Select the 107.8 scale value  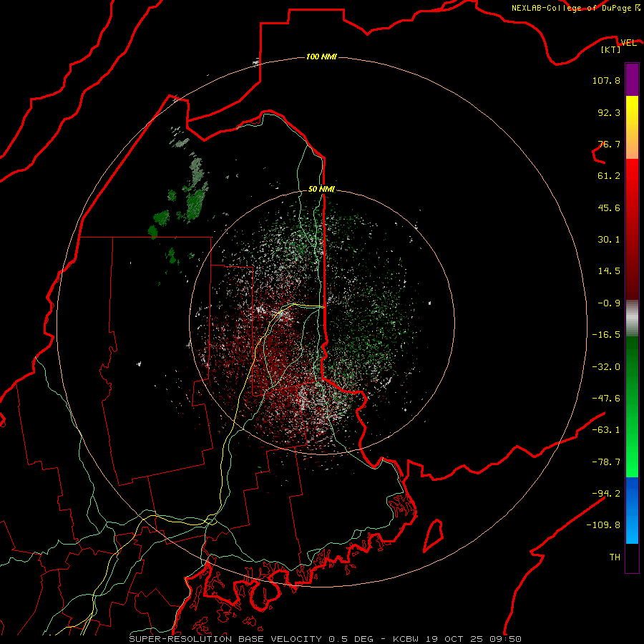click(x=606, y=80)
